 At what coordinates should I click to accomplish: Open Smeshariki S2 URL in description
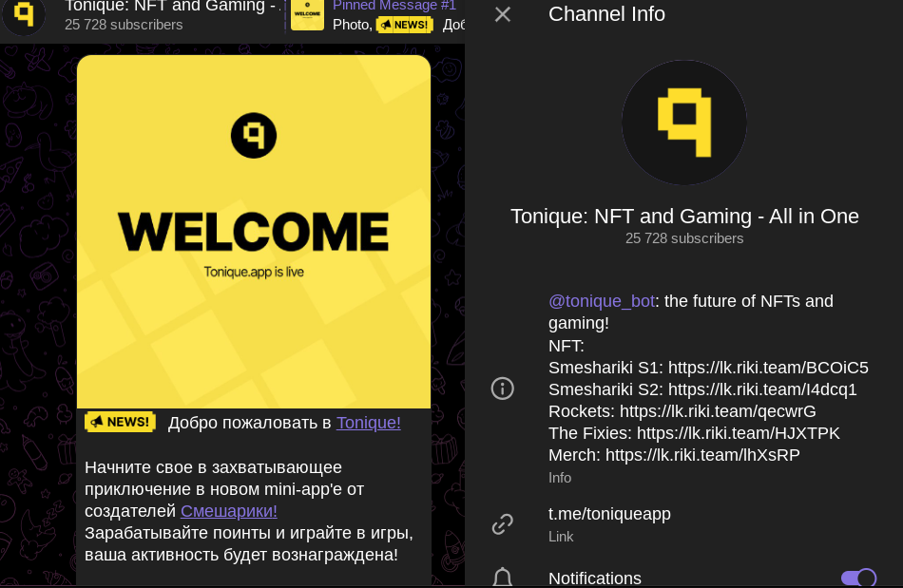(x=762, y=389)
